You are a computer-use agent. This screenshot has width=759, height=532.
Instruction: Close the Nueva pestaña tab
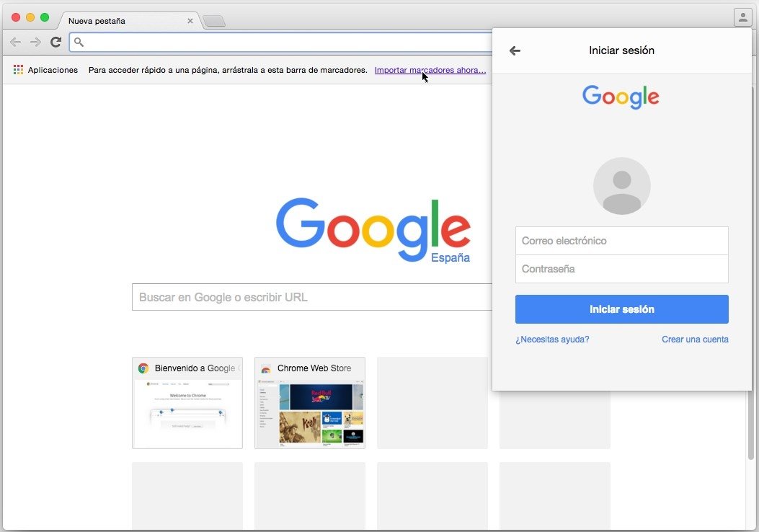[x=190, y=21]
